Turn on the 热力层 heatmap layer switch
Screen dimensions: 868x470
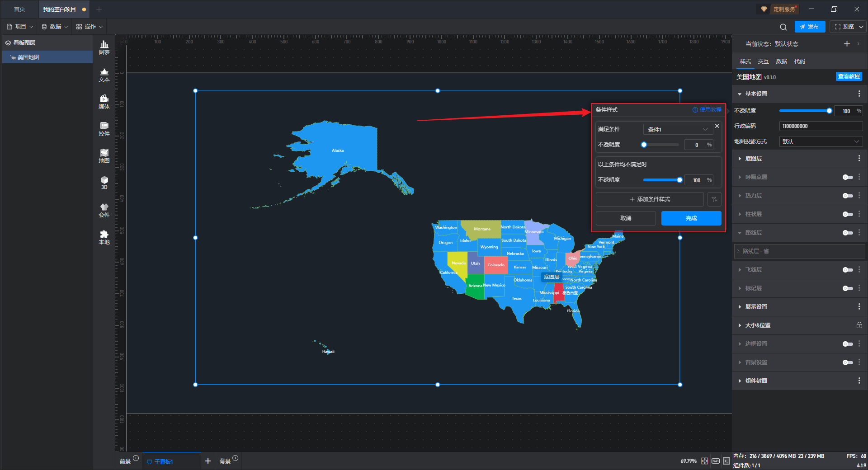click(848, 196)
